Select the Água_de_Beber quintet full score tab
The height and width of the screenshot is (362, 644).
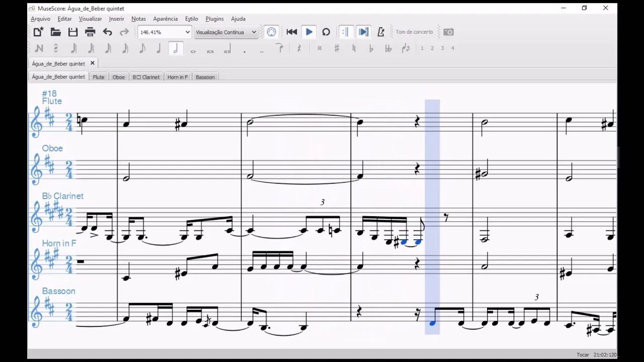(58, 77)
